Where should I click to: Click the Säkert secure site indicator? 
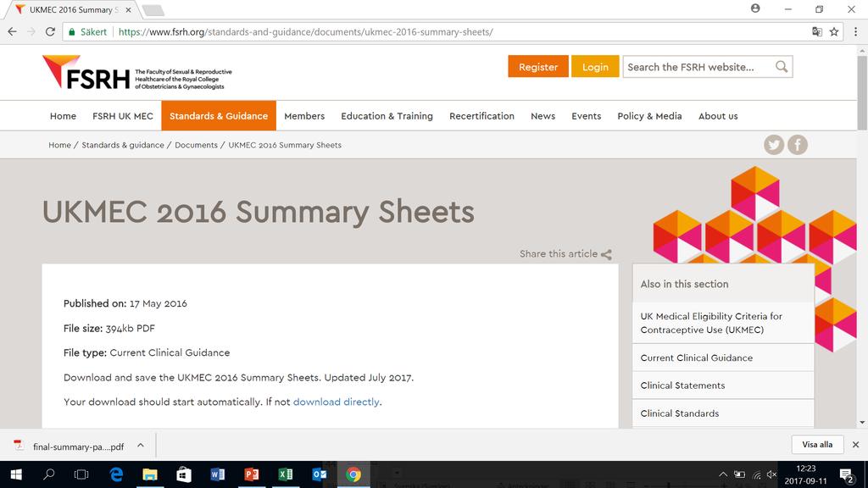pyautogui.click(x=87, y=31)
